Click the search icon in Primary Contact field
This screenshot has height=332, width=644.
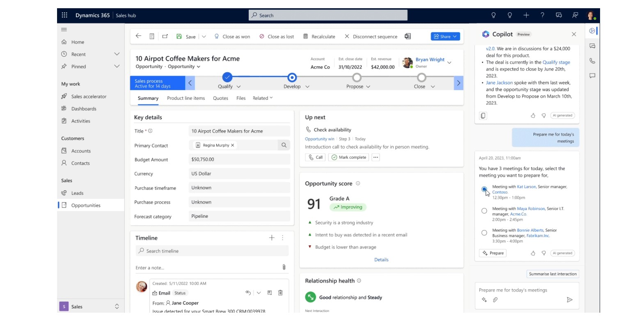click(x=284, y=145)
